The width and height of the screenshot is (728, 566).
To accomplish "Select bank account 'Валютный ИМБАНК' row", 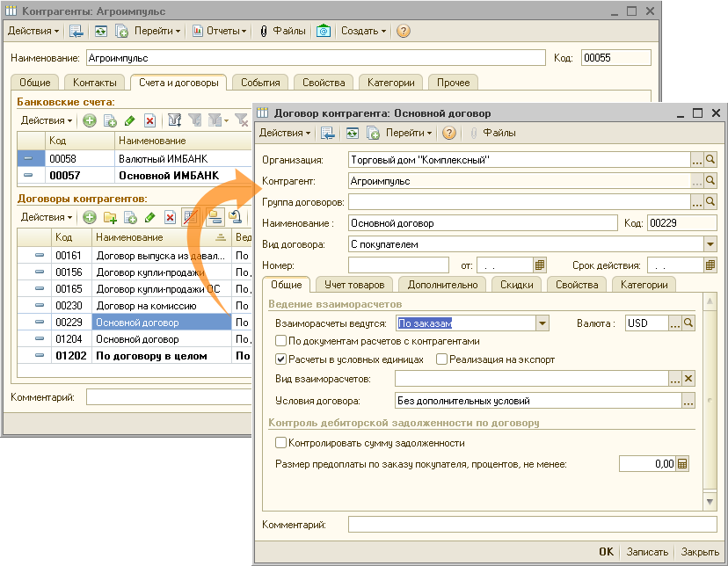I will click(x=135, y=159).
